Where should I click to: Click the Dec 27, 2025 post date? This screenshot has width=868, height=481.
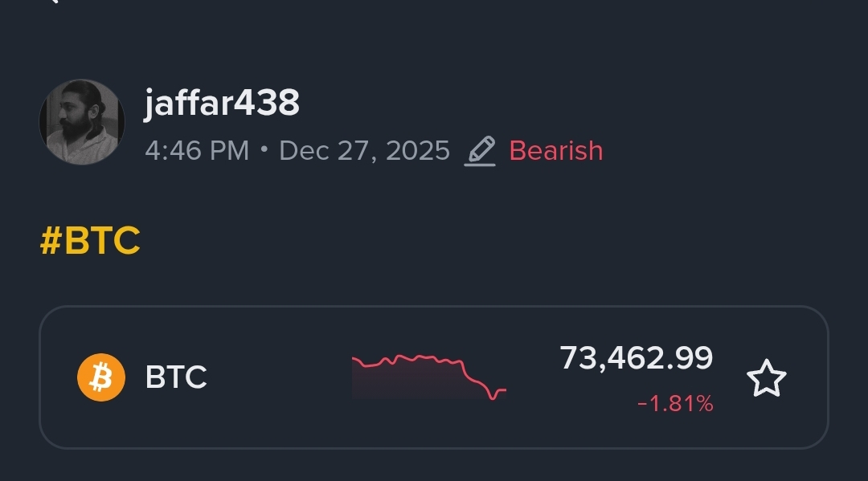364,151
